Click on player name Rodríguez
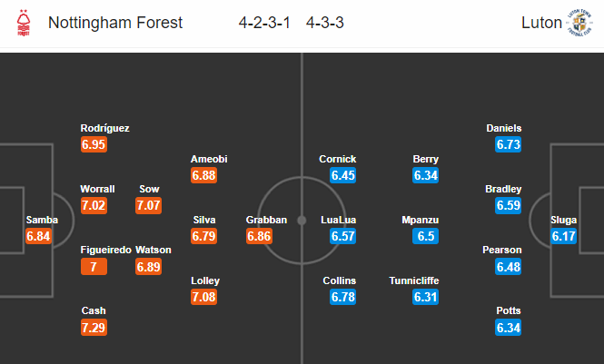Image resolution: width=604 pixels, height=364 pixels. point(104,128)
